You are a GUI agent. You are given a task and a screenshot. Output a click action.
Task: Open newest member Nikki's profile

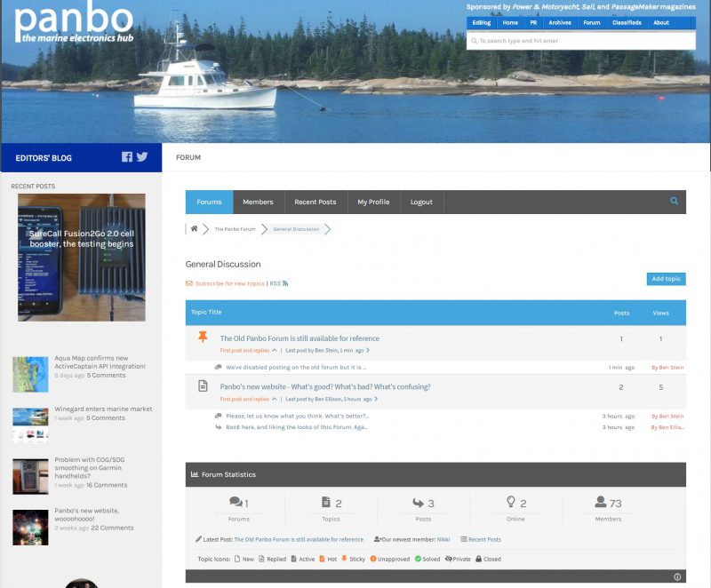pyautogui.click(x=443, y=539)
